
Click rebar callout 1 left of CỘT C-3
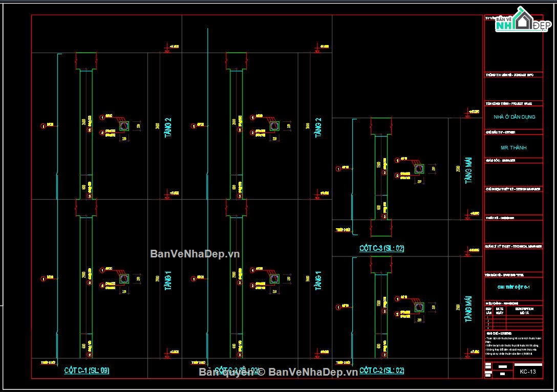point(338,168)
